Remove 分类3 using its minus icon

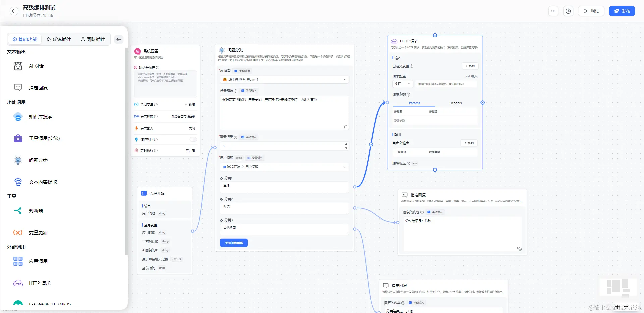pos(221,220)
